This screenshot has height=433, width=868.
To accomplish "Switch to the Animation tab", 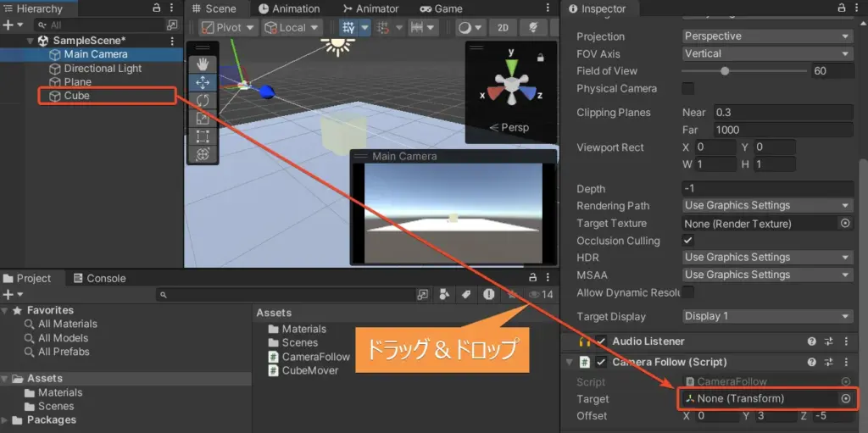I will (289, 8).
